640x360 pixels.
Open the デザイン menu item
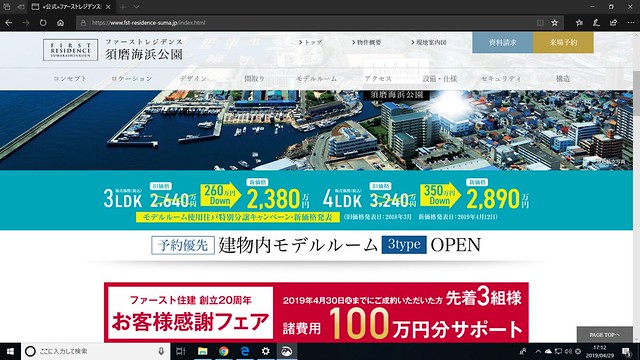[193, 78]
